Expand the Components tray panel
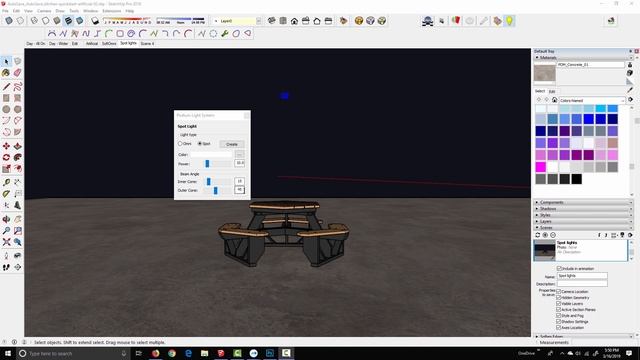 pyautogui.click(x=584, y=202)
